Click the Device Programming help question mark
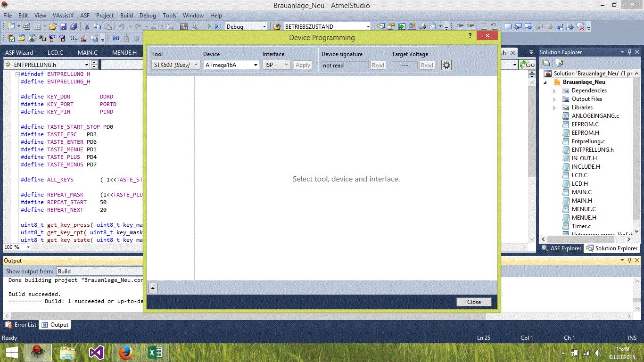This screenshot has width=644, height=362. coord(470,35)
